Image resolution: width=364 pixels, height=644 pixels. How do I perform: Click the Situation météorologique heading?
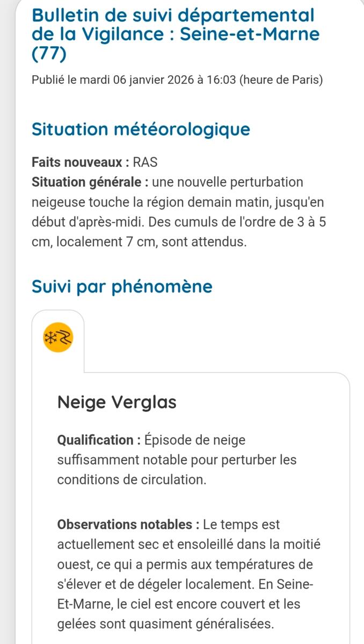(x=141, y=129)
